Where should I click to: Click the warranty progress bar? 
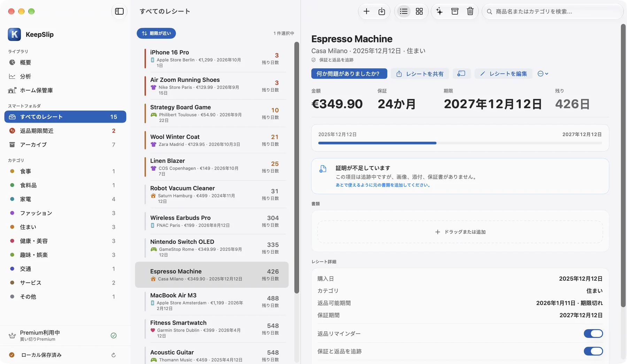[x=460, y=143]
